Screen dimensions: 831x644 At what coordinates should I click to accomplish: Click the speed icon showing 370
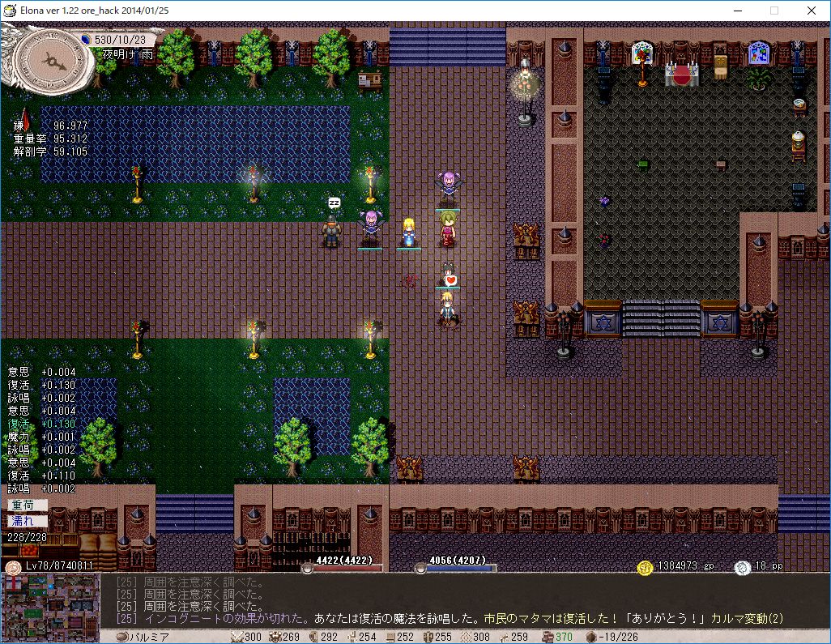click(548, 637)
